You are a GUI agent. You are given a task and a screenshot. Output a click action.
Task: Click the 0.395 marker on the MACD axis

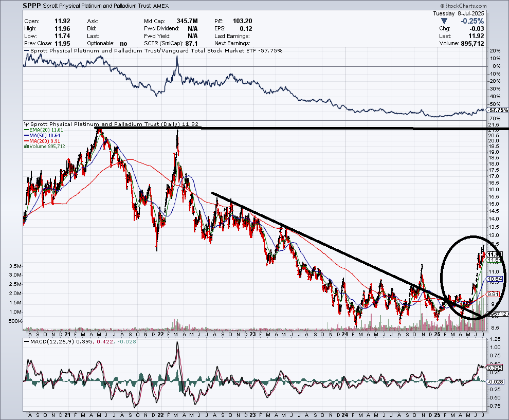[x=495, y=368]
